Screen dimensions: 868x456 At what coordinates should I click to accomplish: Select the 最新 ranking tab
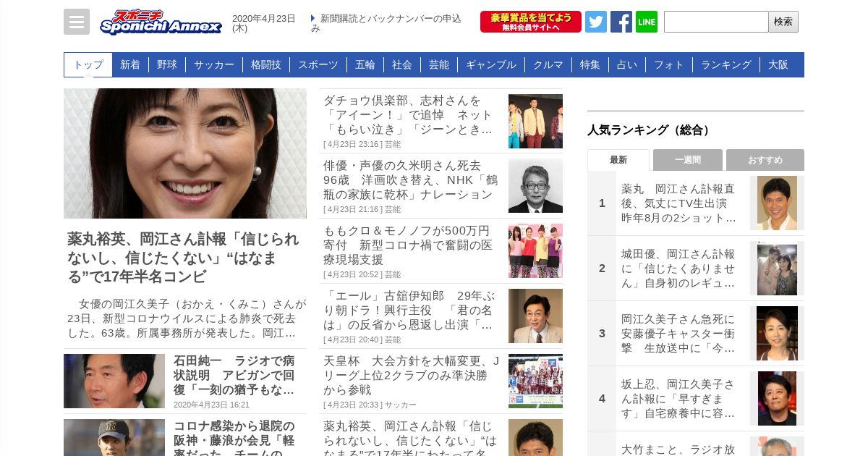pyautogui.click(x=618, y=160)
